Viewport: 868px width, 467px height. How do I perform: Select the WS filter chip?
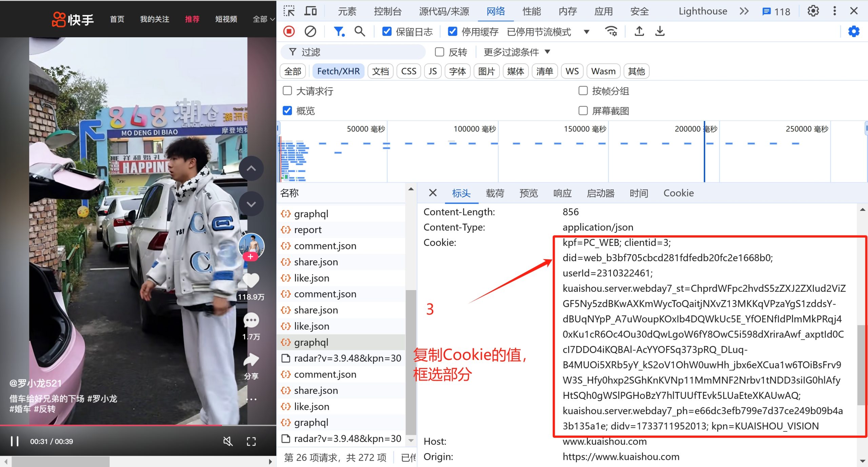pos(572,71)
